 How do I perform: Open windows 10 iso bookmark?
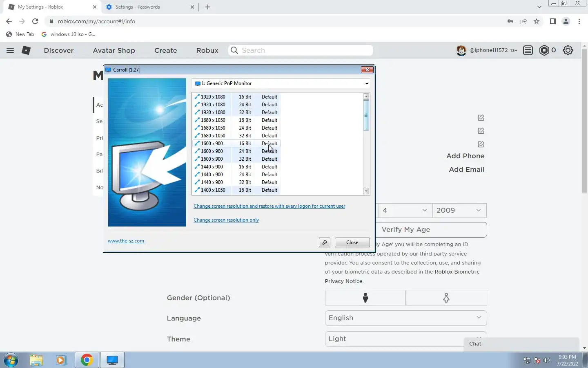(69, 34)
